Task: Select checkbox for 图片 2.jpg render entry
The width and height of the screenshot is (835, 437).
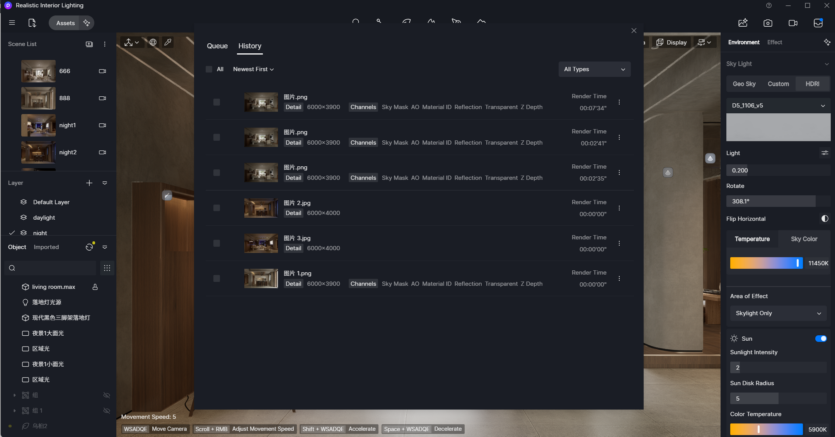Action: [217, 208]
